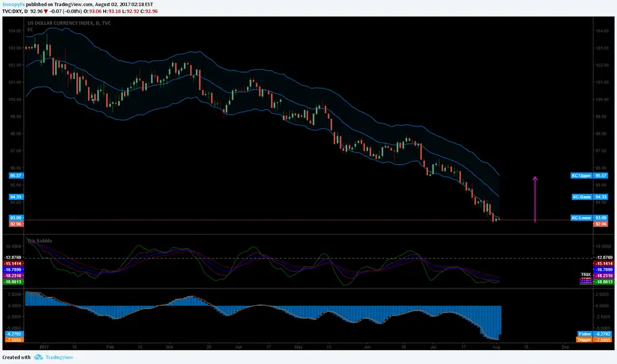Viewport: 617px width, 364px height.
Task: Click the Sep label on time axis
Action: pos(565,347)
